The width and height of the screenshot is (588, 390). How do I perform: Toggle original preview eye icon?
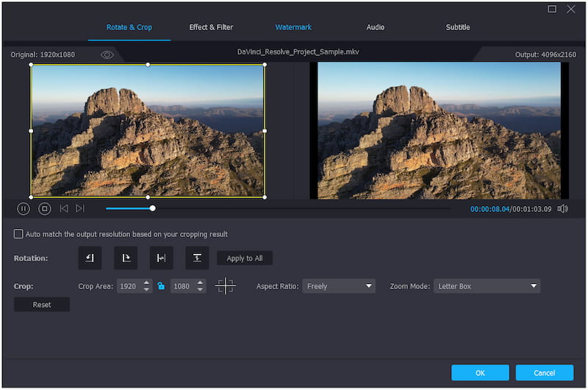click(107, 54)
